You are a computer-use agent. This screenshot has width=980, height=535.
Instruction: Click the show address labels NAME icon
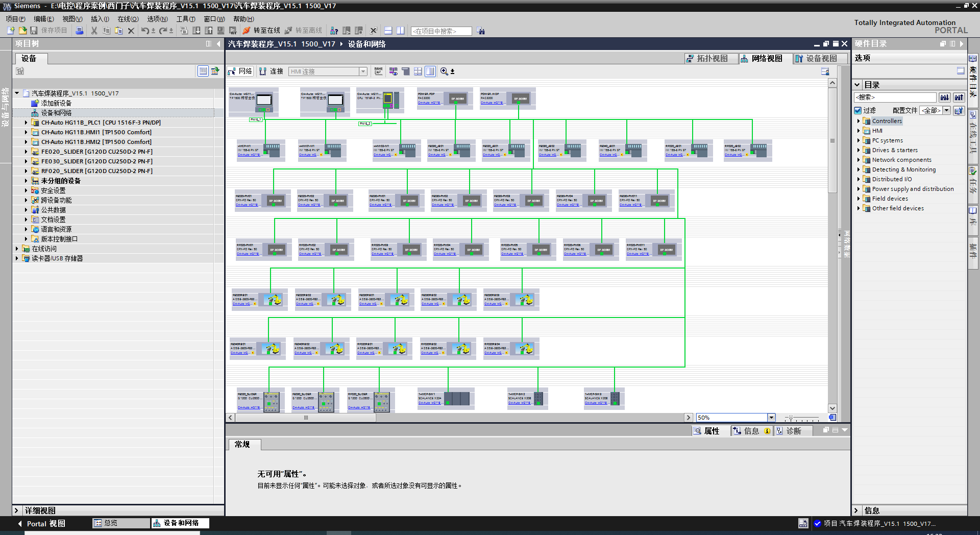(378, 71)
